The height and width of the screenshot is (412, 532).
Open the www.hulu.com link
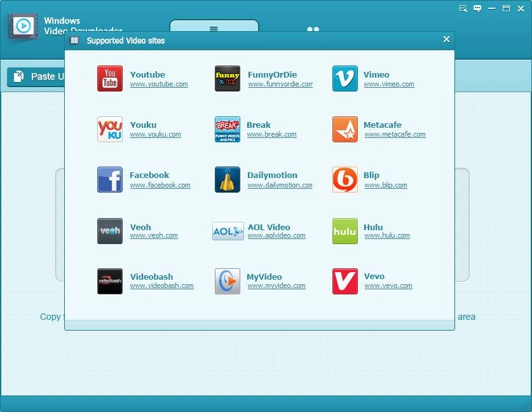[387, 235]
